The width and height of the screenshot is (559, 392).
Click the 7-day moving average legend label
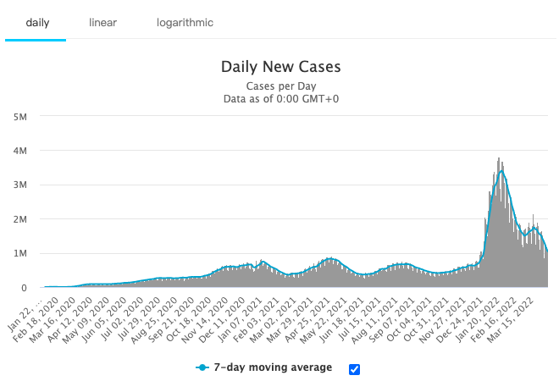click(x=271, y=368)
